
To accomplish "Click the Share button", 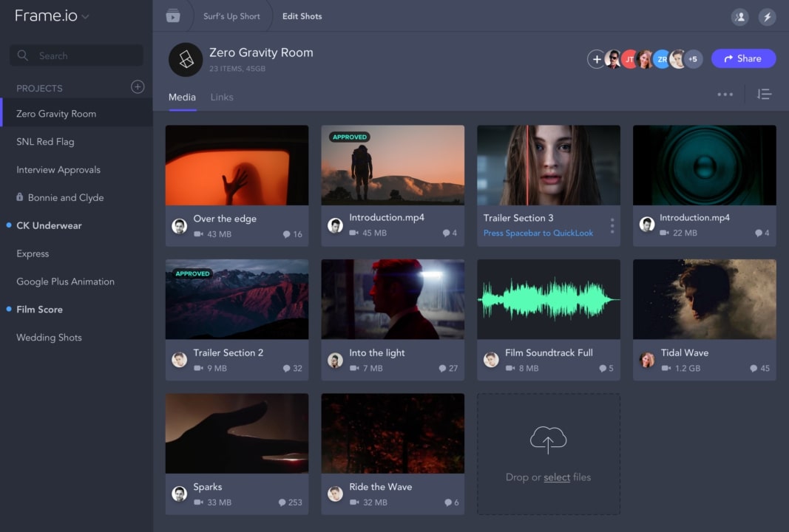I will tap(743, 58).
